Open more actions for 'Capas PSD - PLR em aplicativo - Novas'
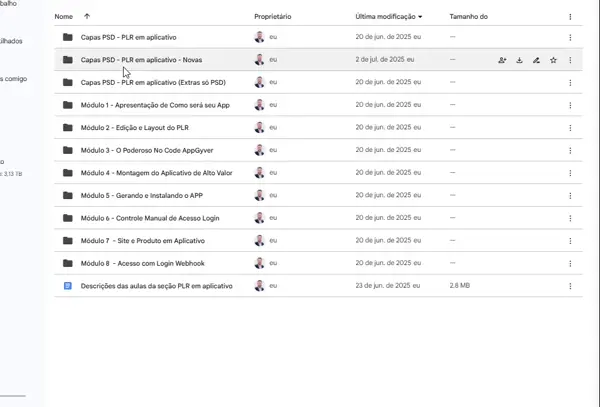This screenshot has height=407, width=600. coord(570,60)
